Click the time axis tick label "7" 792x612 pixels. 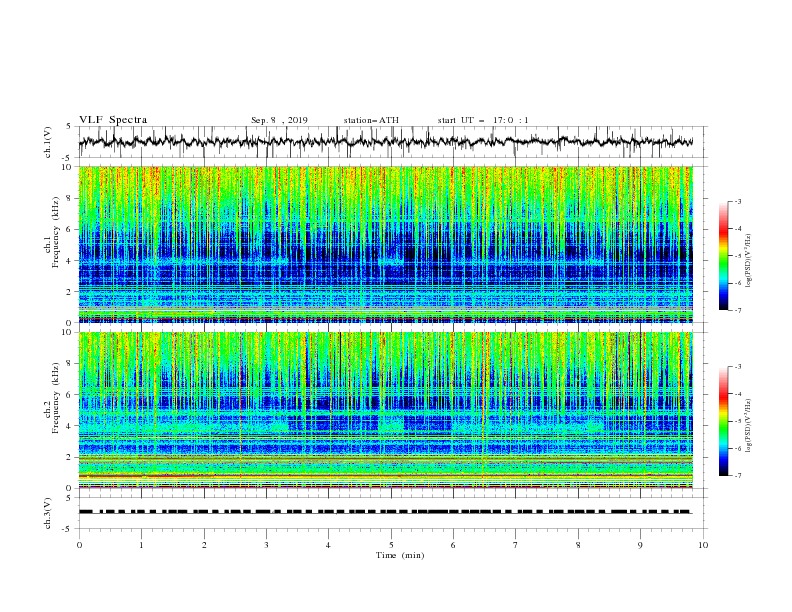pyautogui.click(x=516, y=545)
